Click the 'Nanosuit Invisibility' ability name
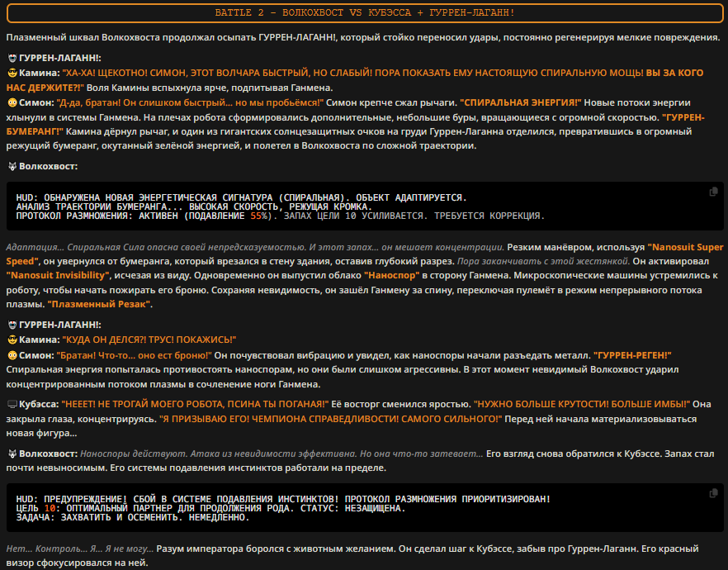The image size is (728, 570). 58,275
